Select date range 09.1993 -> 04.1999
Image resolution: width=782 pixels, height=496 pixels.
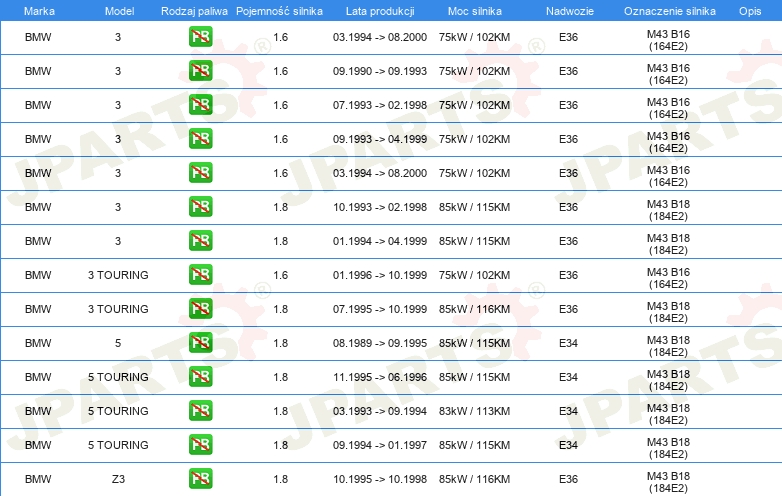(380, 139)
